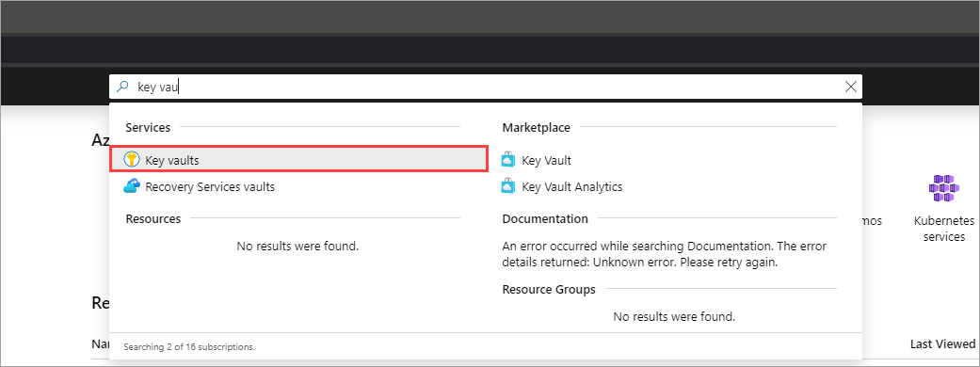
Task: Click the Marketplace section heading
Action: click(537, 128)
